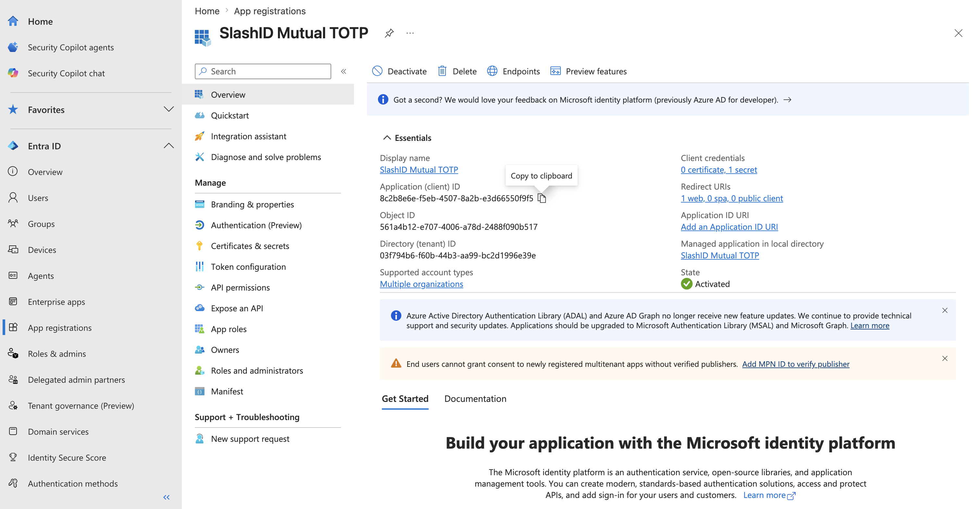Click the Preview features icon

point(556,71)
